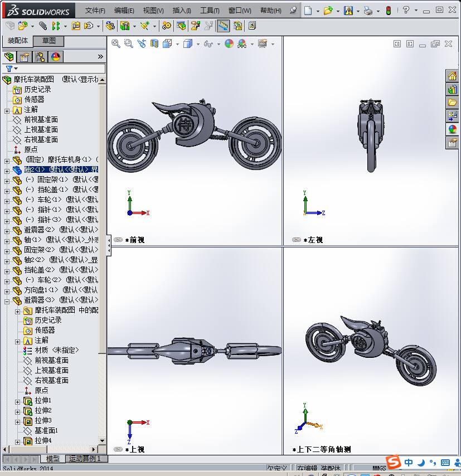The height and width of the screenshot is (476, 461).
Task: Switch to the 装配体 tab
Action: (18, 41)
